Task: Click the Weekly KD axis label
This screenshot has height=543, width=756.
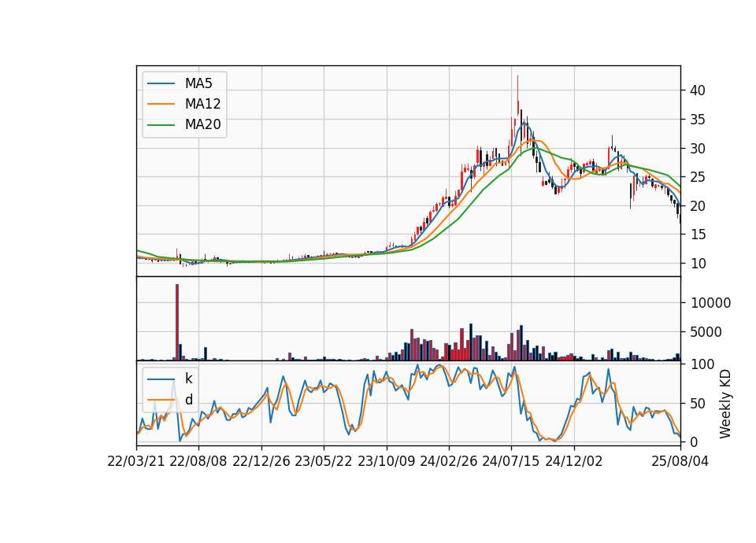Action: click(724, 404)
